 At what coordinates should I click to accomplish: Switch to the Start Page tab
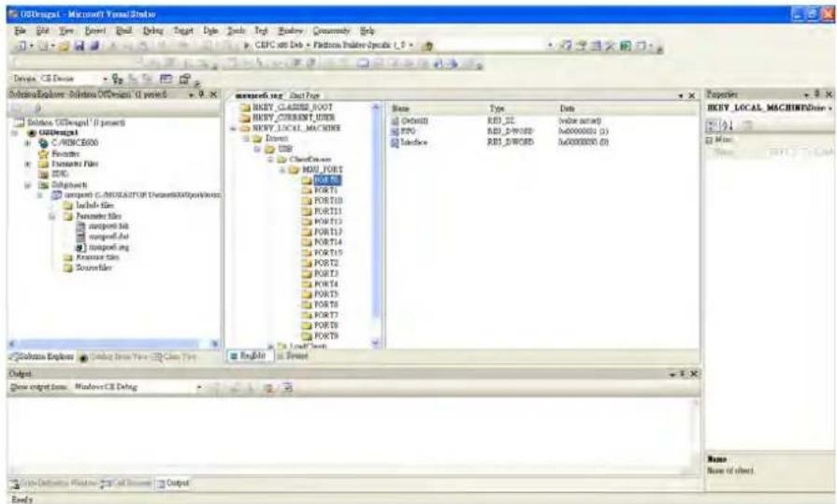(x=304, y=95)
